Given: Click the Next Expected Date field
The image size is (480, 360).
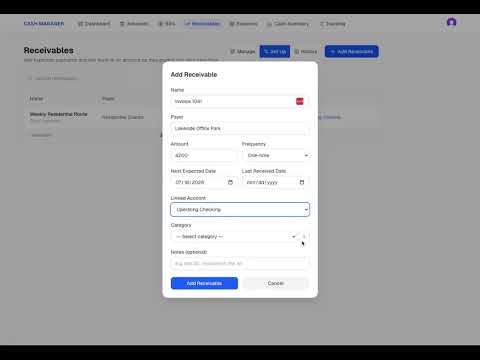Looking at the screenshot, I should pyautogui.click(x=204, y=182).
